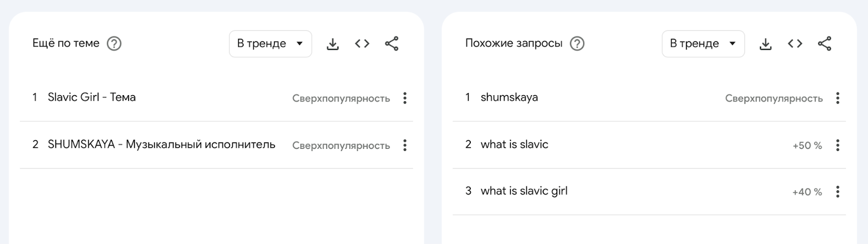
Task: Select the 'shumskaya' related query
Action: point(509,97)
